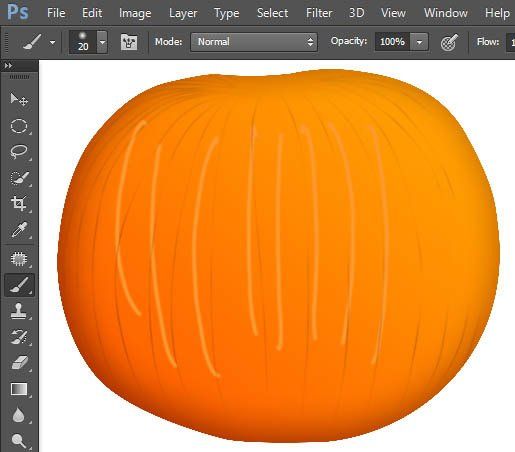The image size is (515, 452).
Task: Select the Brush tool in toolbox
Action: click(19, 285)
